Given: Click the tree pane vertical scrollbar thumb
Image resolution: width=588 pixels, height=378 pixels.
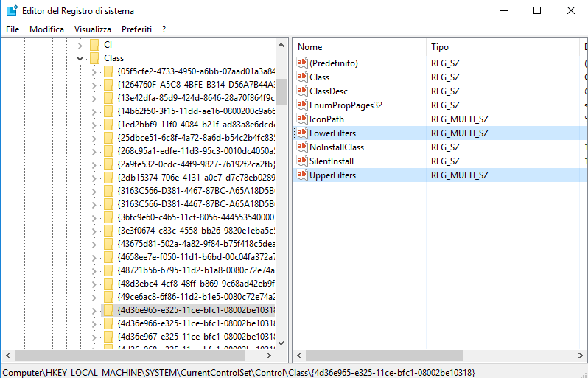Looking at the screenshot, I should (x=281, y=91).
